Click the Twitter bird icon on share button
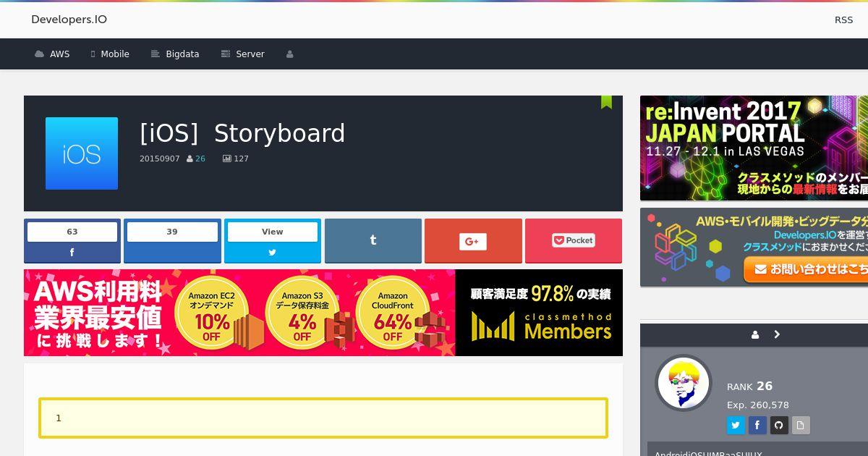The image size is (868, 456). pyautogui.click(x=273, y=253)
